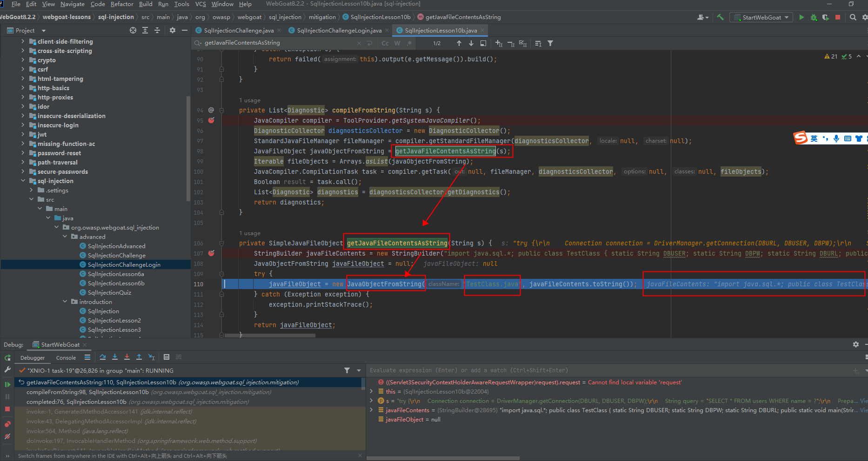Image resolution: width=868 pixels, height=461 pixels.
Task: Stop the running StartWebGoat process in main toolbar
Action: pos(838,17)
